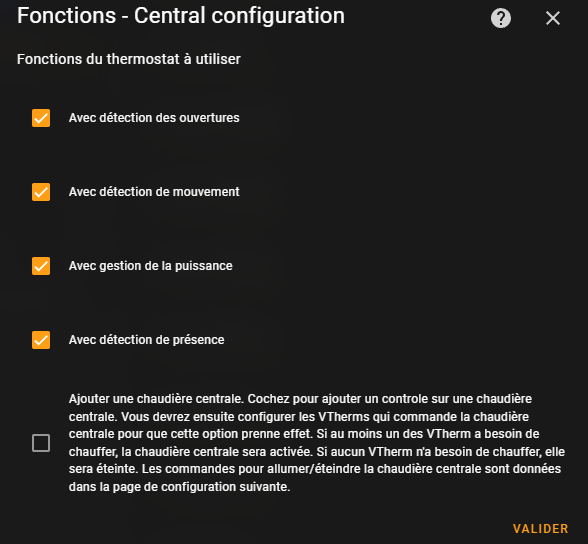Viewport: 588px width, 544px height.
Task: Toggle off the détection de présence checkbox
Action: point(41,340)
